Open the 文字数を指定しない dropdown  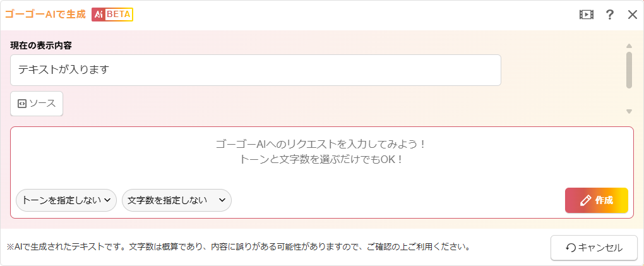tap(176, 200)
